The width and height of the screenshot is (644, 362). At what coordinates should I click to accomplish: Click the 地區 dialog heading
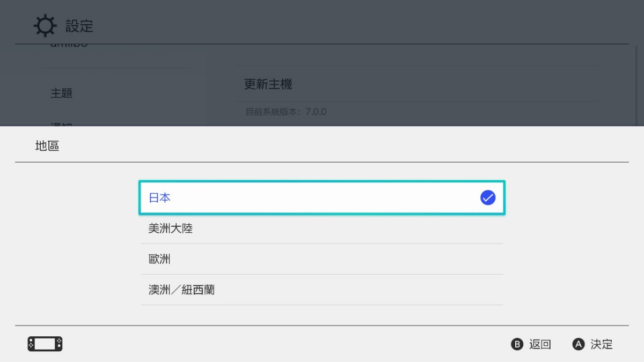47,145
